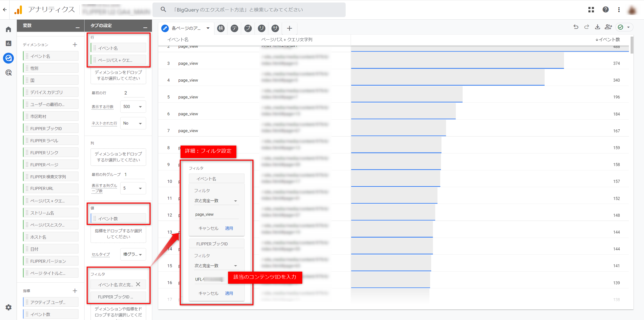Image resolution: width=644 pixels, height=320 pixels.
Task: Open the Advertising icon in sidebar
Action: [9, 73]
